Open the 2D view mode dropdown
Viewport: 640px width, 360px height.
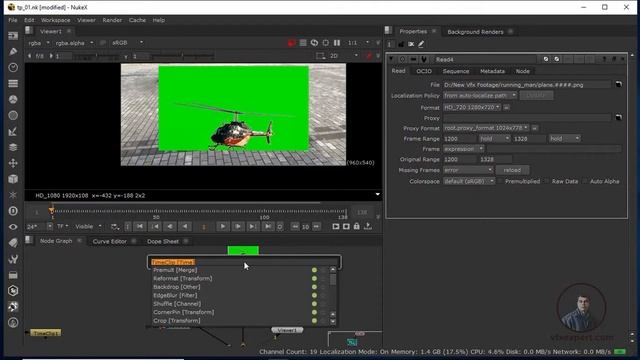click(344, 56)
